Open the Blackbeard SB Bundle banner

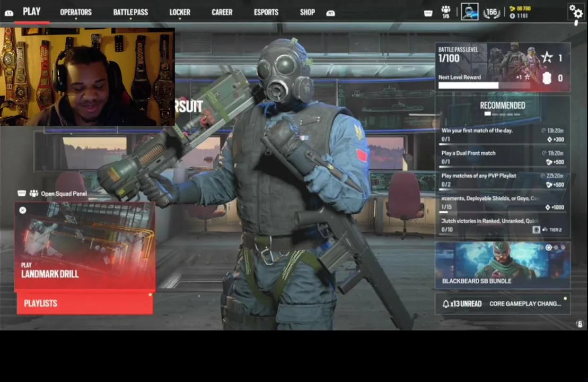(x=503, y=265)
